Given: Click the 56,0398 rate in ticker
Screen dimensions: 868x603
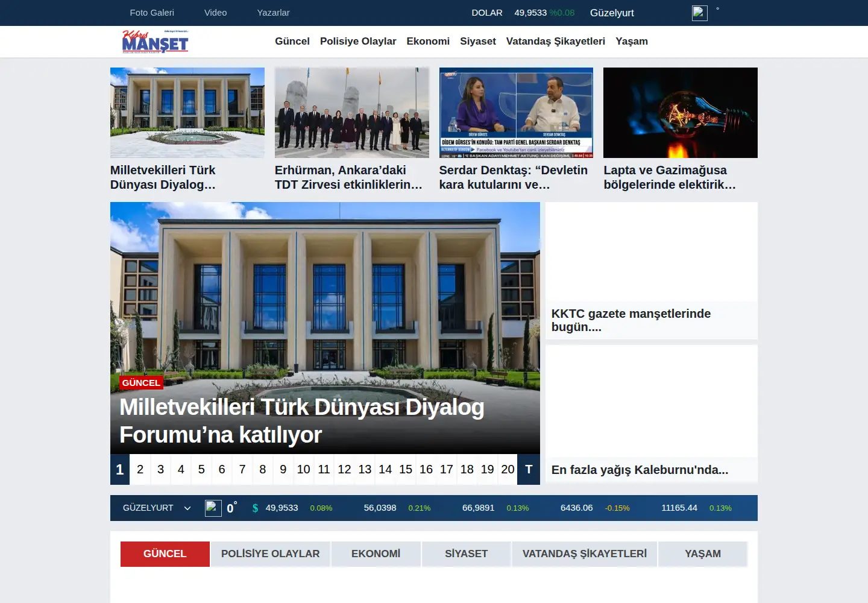Looking at the screenshot, I should [x=380, y=508].
